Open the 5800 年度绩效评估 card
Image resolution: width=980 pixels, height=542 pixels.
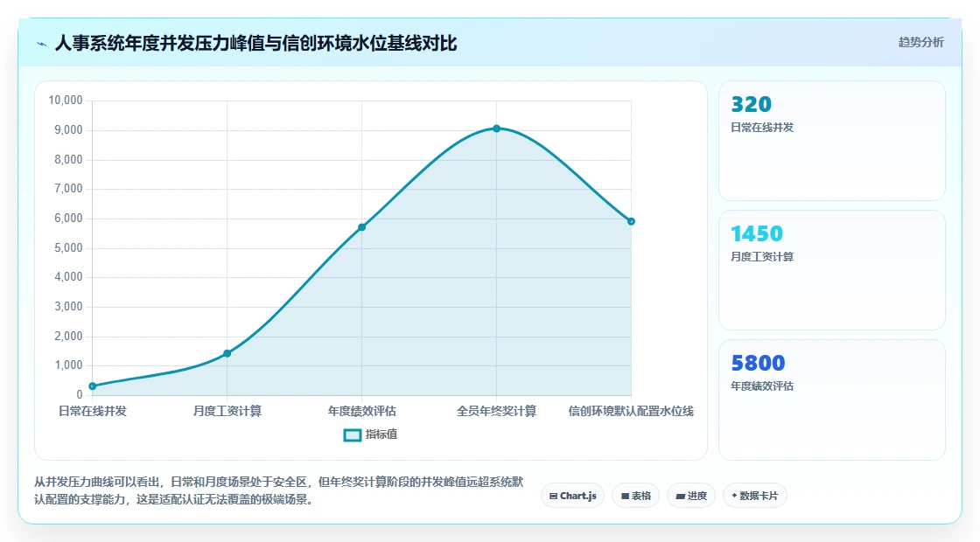(x=832, y=400)
